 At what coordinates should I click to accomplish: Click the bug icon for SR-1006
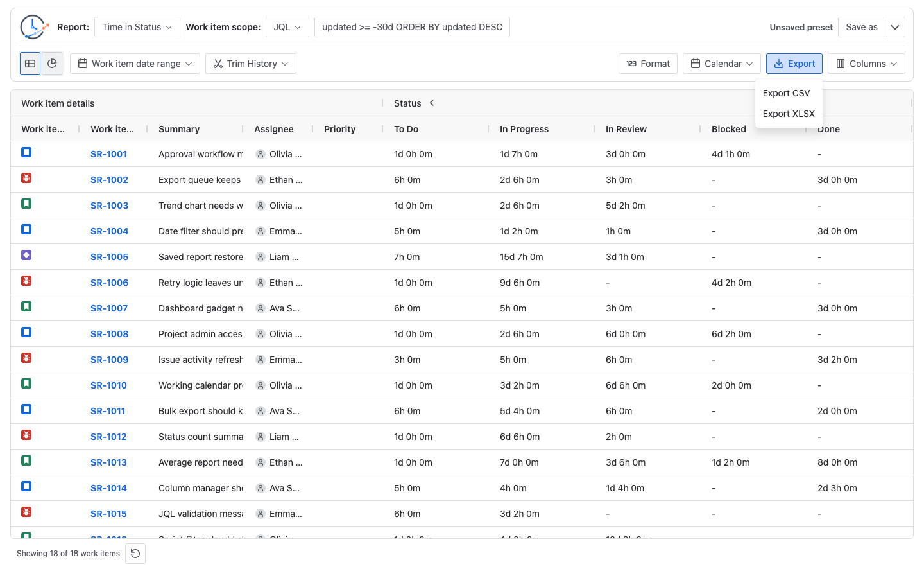[x=26, y=281]
